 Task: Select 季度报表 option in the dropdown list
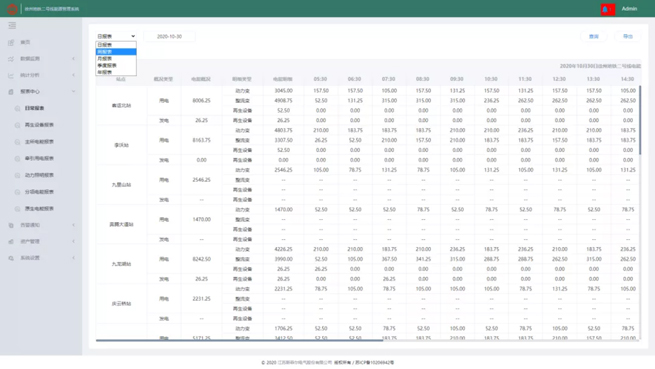point(116,66)
